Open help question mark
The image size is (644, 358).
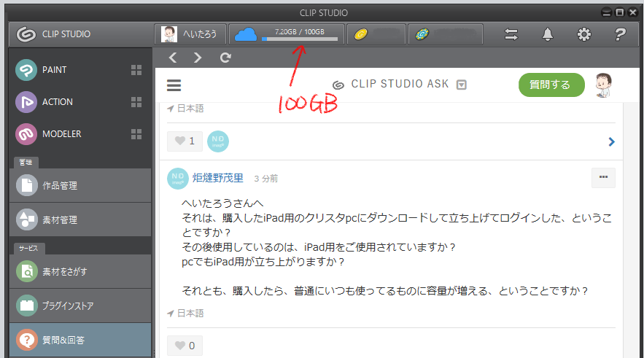click(620, 34)
